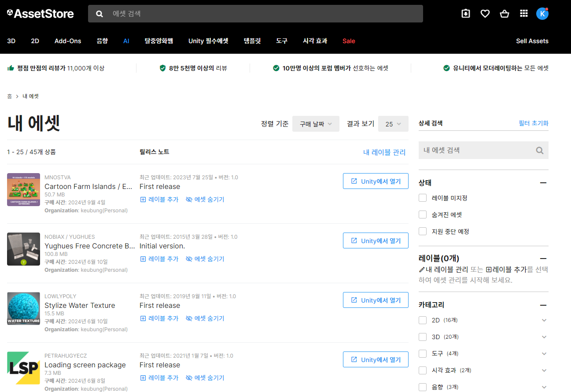This screenshot has width=571, height=392.
Task: Click 에셋 숨기기 for Stylize Water Texture
Action: [205, 318]
